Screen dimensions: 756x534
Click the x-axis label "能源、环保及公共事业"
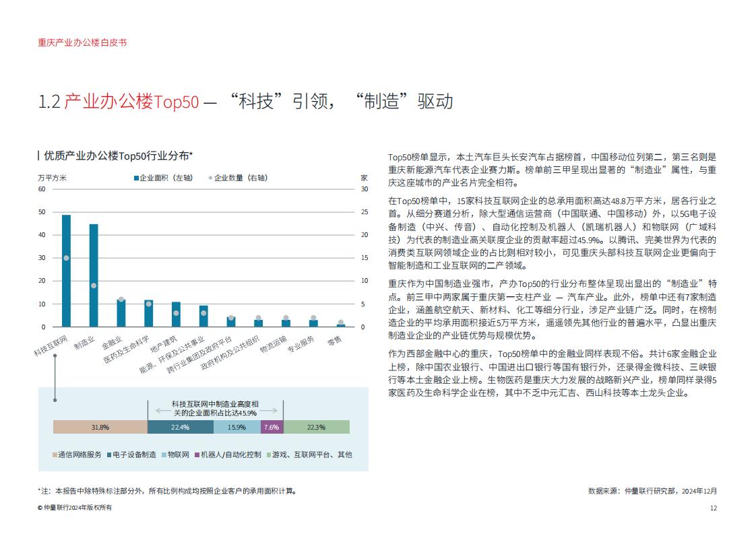click(172, 355)
